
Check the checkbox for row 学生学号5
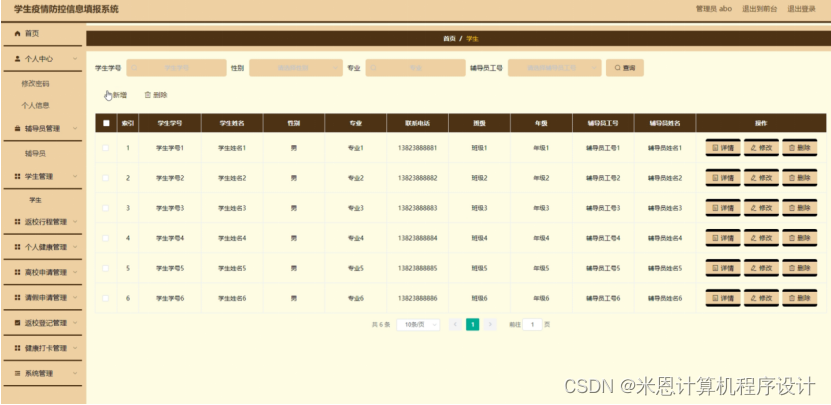[105, 268]
